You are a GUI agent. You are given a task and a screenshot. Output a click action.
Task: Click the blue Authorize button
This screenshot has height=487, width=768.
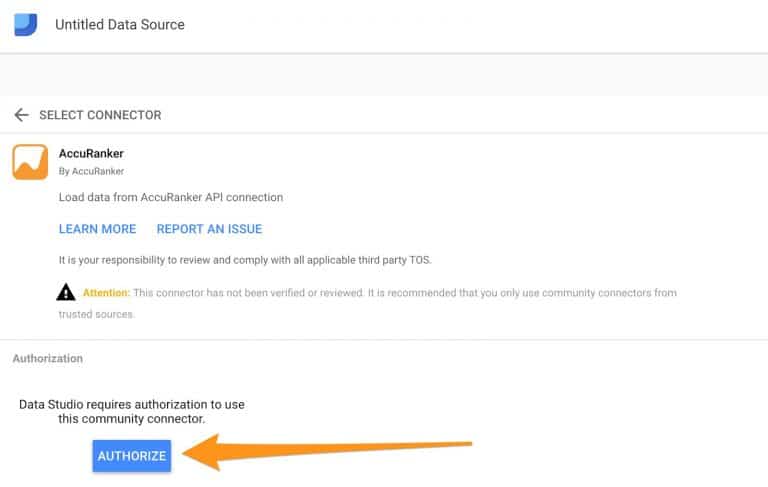pyautogui.click(x=132, y=456)
